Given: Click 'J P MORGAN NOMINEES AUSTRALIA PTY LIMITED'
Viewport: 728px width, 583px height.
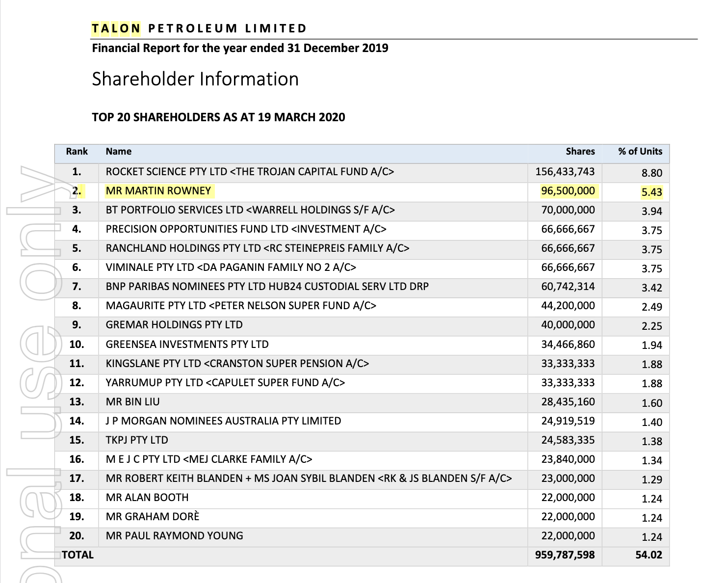Looking at the screenshot, I should click(224, 421).
